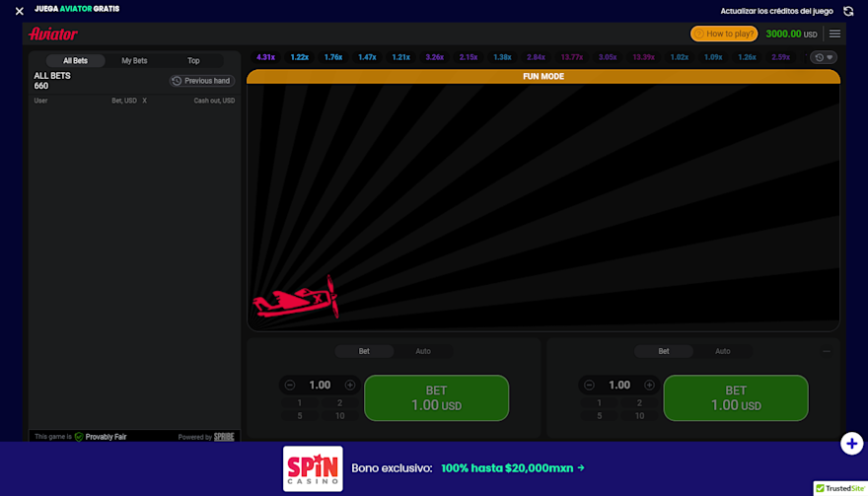Increase left bet amount with plus
Image resolution: width=868 pixels, height=496 pixels.
click(x=350, y=385)
